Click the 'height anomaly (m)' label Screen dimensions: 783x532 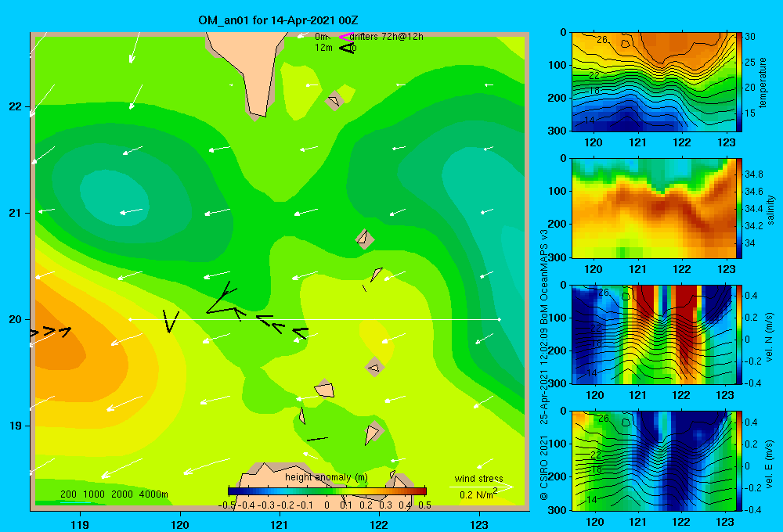coord(326,477)
